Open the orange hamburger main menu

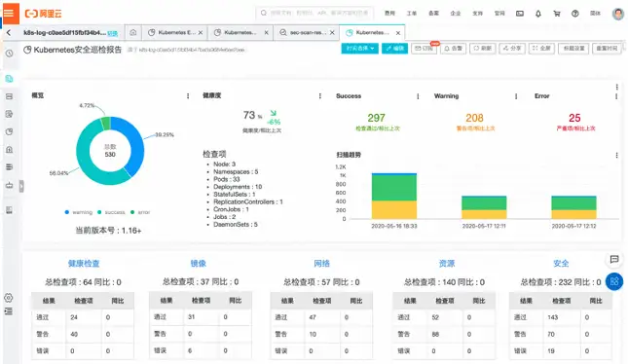tap(9, 14)
